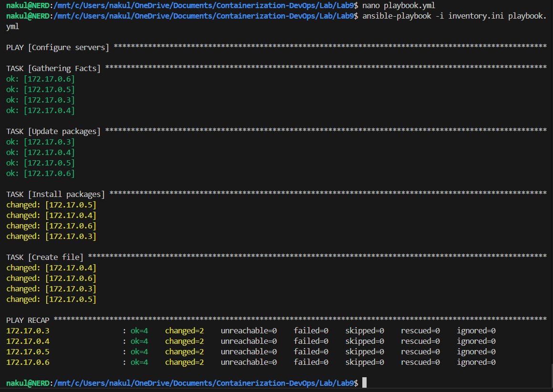Click 'ok: [172.17.0.4]' under Gathering Facts
Screen dimensions: 553x392
click(x=40, y=111)
